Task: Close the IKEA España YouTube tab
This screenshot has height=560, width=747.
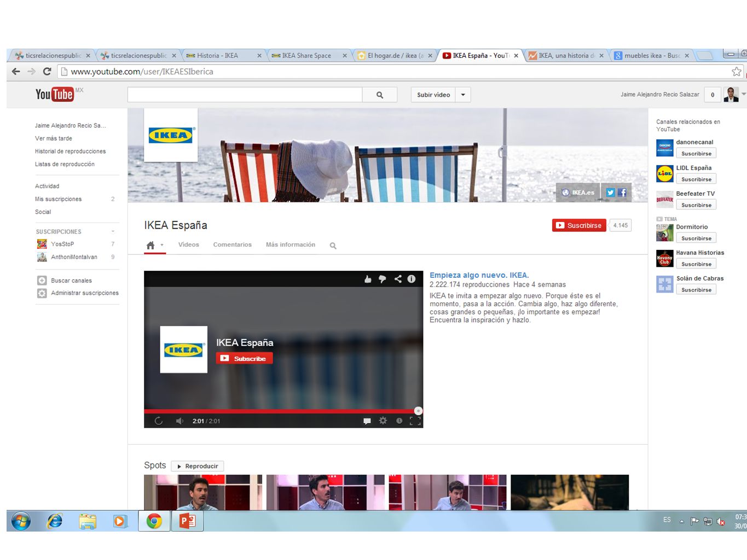Action: [x=516, y=56]
